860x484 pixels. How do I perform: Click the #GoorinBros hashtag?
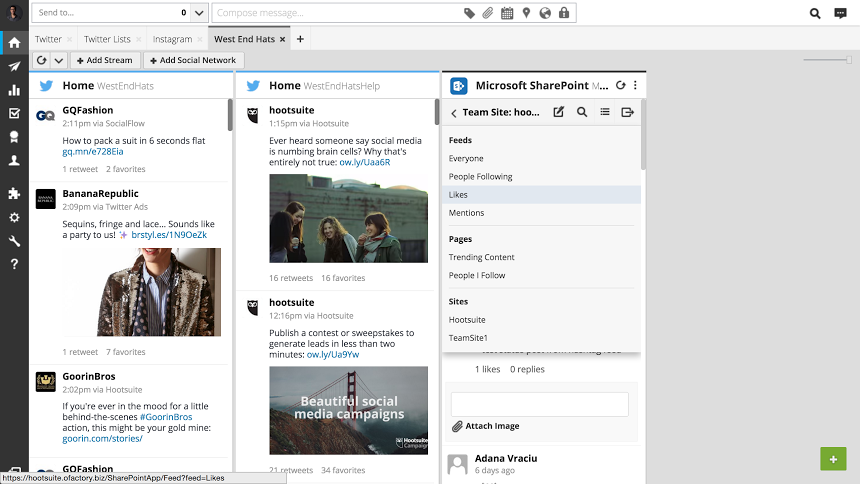tap(166, 417)
